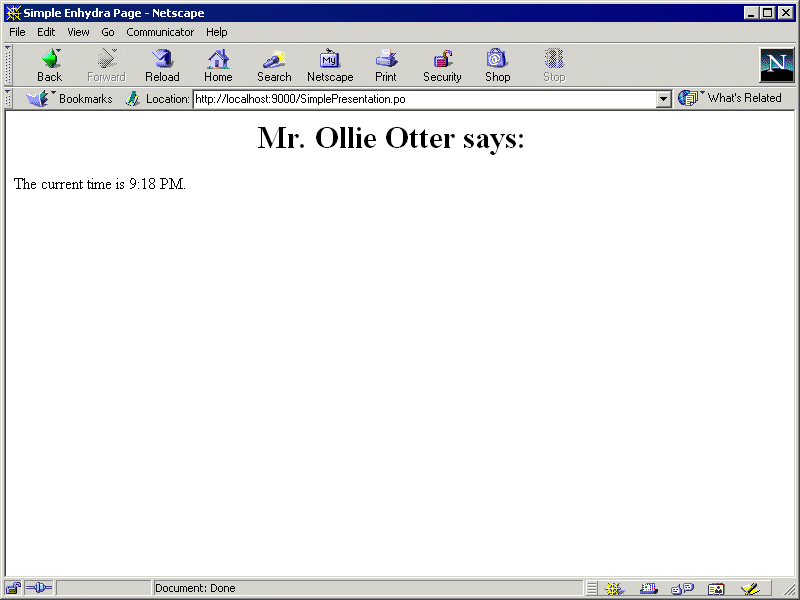The width and height of the screenshot is (800, 600).
Task: Minimize the Netscape window
Action: (751, 13)
